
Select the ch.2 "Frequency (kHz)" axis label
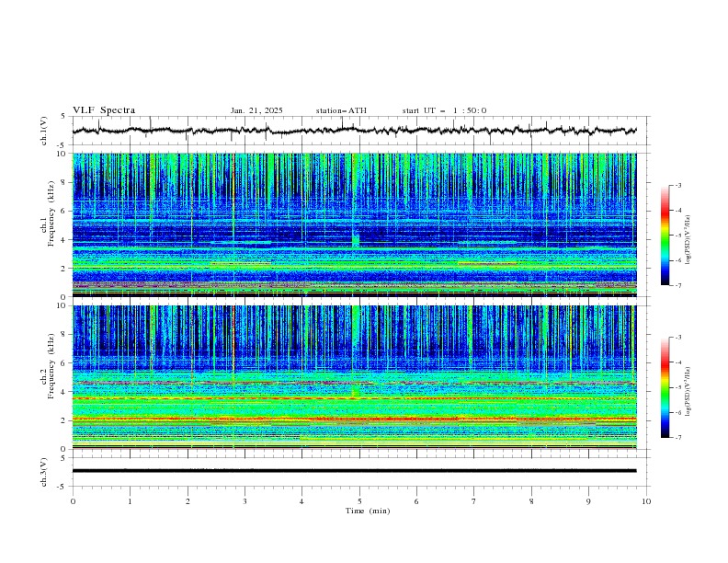click(x=51, y=366)
